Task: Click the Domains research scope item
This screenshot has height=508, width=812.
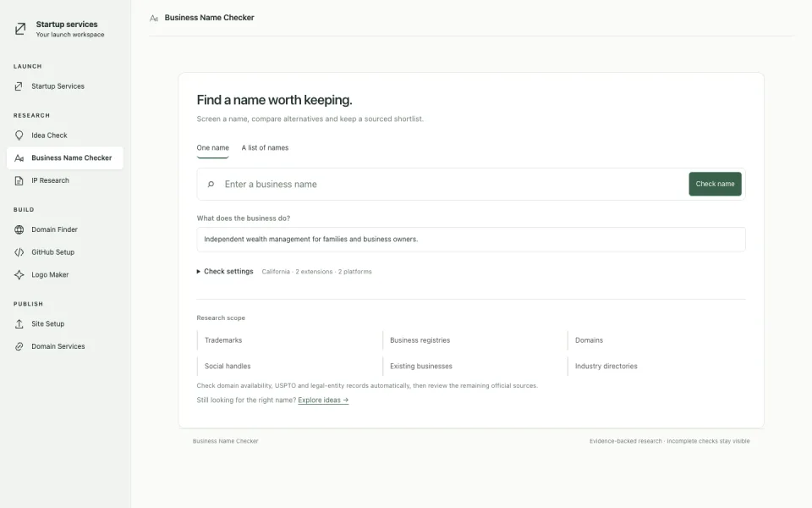Action: 656,340
